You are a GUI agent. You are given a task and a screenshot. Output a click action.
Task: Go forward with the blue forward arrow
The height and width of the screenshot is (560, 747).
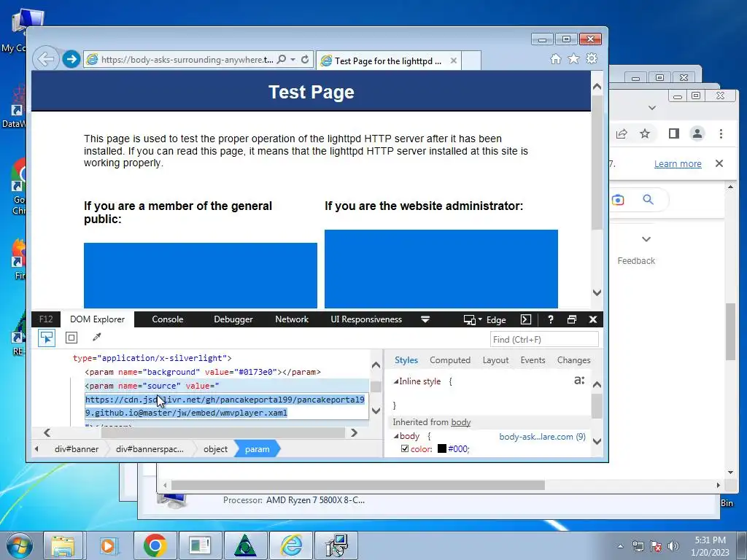(x=71, y=60)
